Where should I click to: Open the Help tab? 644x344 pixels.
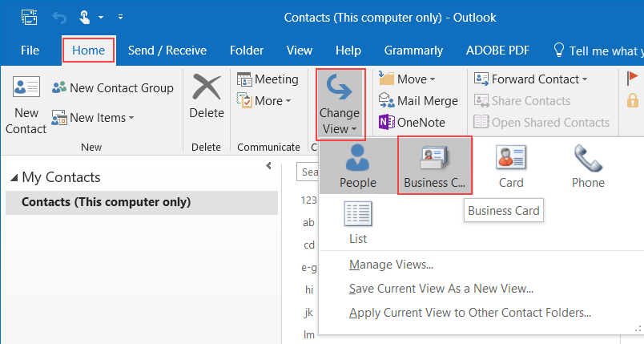tap(348, 51)
